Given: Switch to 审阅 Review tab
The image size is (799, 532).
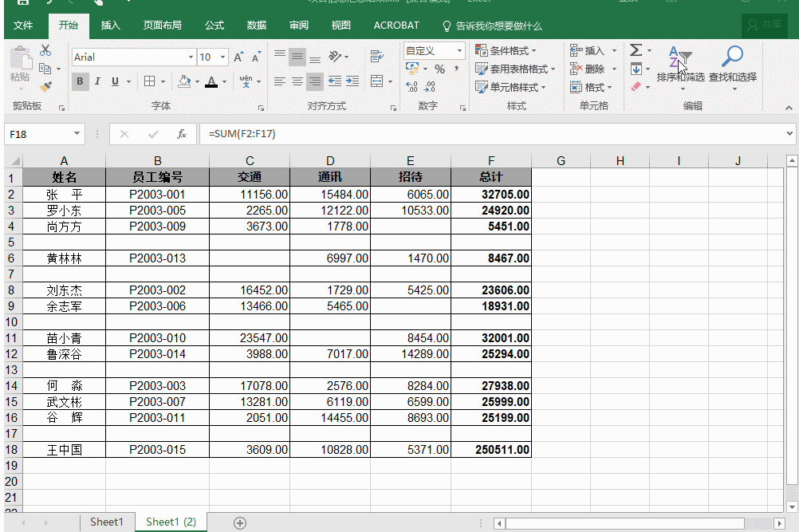Looking at the screenshot, I should 298,26.
